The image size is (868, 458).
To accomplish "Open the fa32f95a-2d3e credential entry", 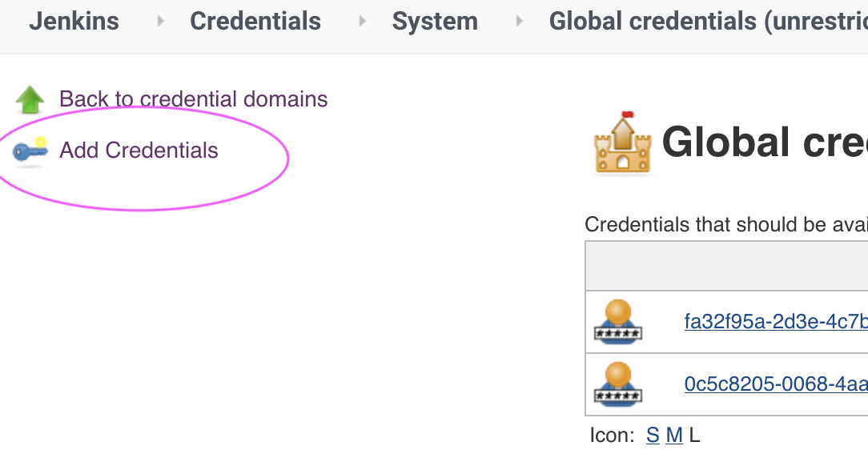I will click(x=776, y=321).
